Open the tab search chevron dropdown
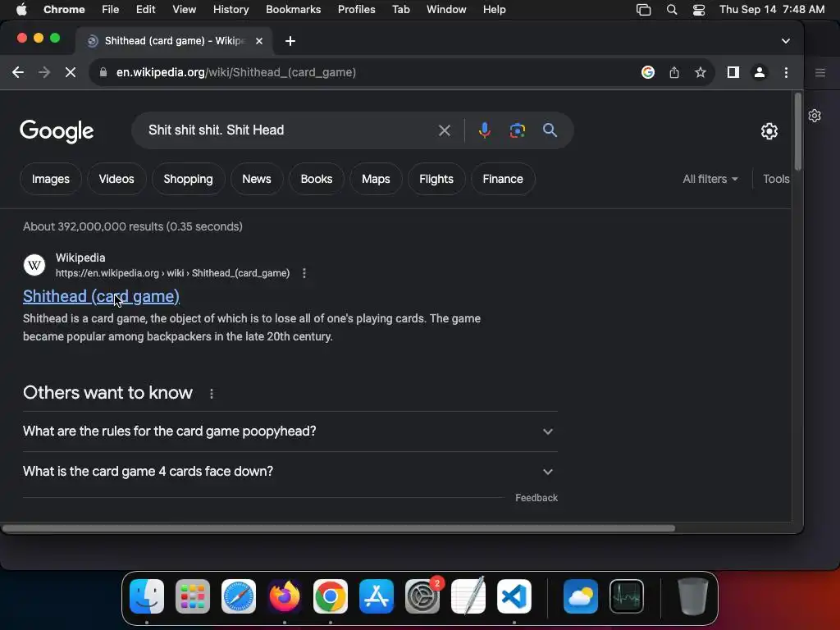 tap(785, 41)
